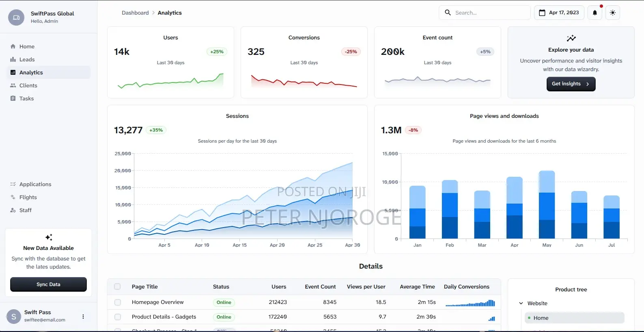This screenshot has height=332, width=644.
Task: Open the three-dot menu next to Swift Pass
Action: (x=83, y=317)
